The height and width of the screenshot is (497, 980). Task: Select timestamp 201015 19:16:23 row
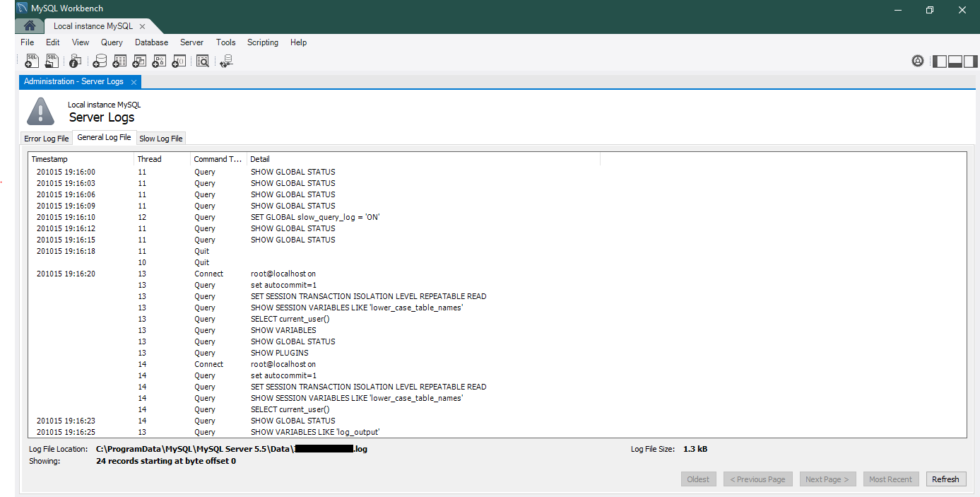(497, 421)
